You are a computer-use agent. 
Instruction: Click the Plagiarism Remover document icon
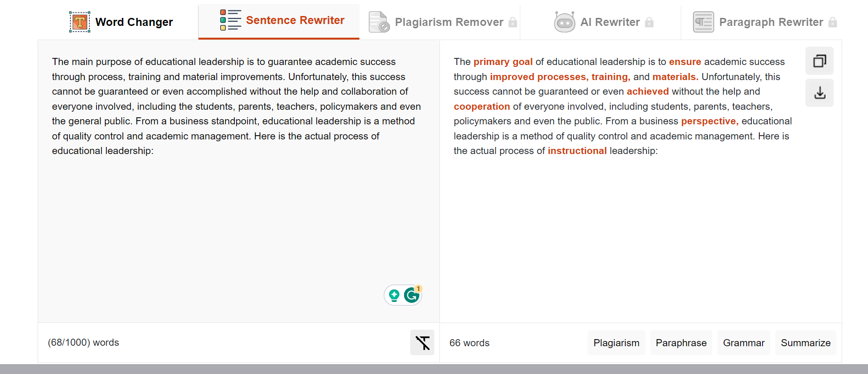tap(379, 22)
